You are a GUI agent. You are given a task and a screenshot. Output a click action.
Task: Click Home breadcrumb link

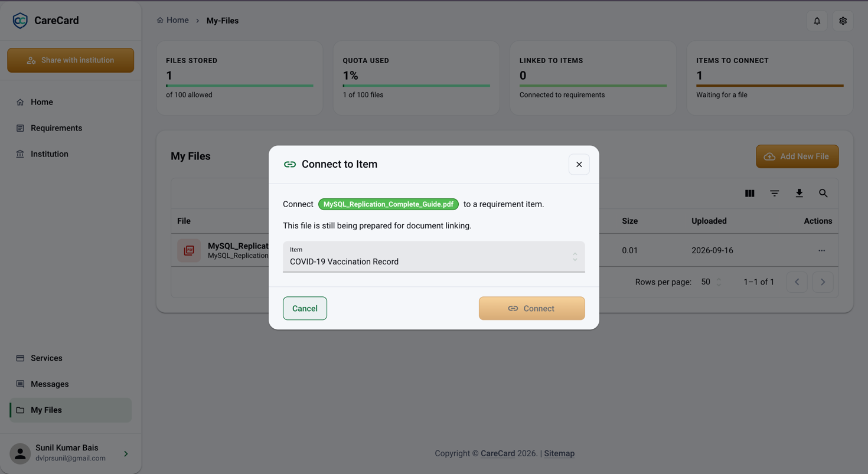pos(173,21)
